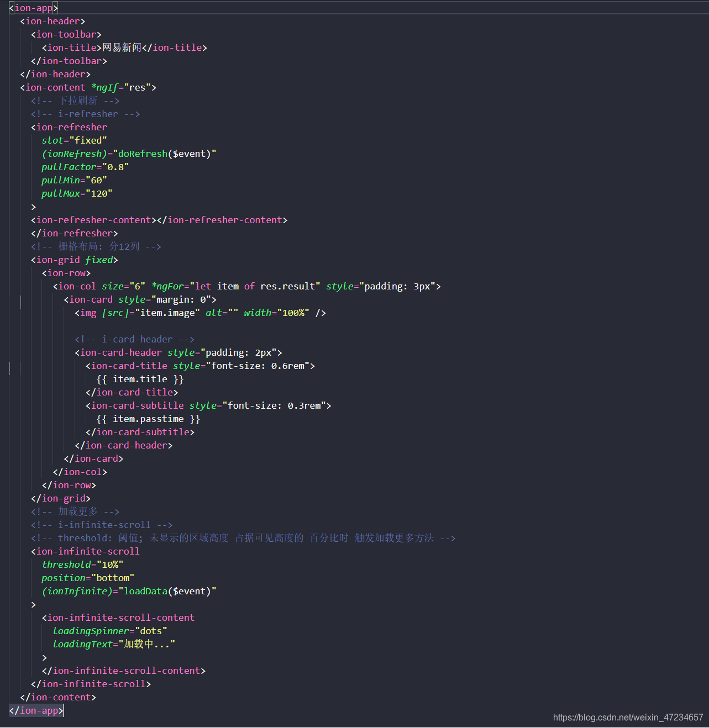Click the i-card-header comment
This screenshot has height=728, width=709.
click(134, 339)
